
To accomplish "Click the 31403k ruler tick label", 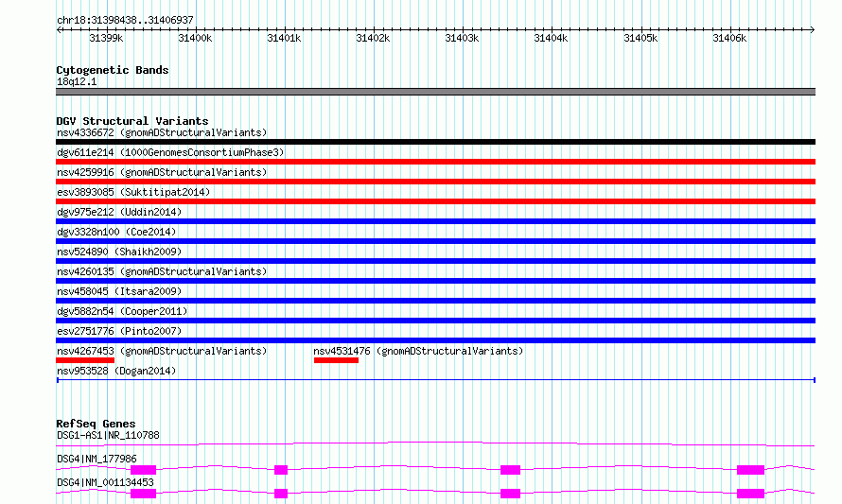I will click(462, 38).
